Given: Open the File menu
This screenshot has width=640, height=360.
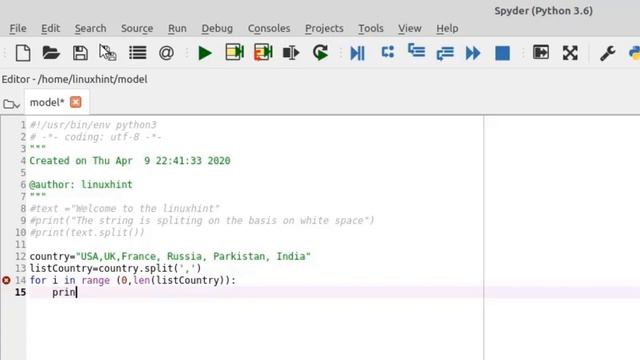Looking at the screenshot, I should point(18,28).
